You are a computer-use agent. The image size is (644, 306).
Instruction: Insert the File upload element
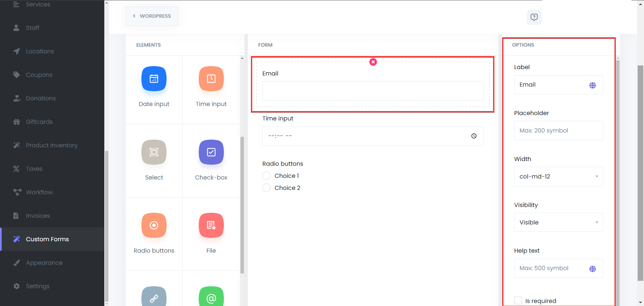point(211,225)
